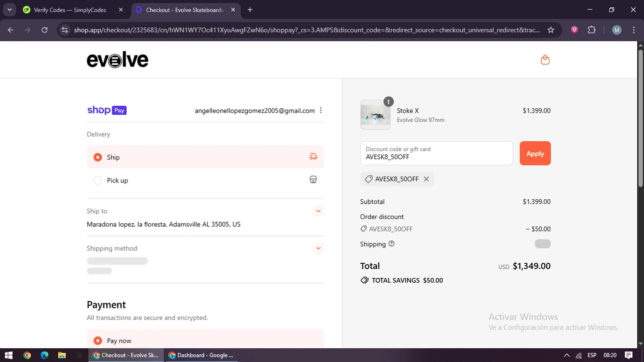
Task: Open the Extensions puzzle icon
Action: coord(592,30)
